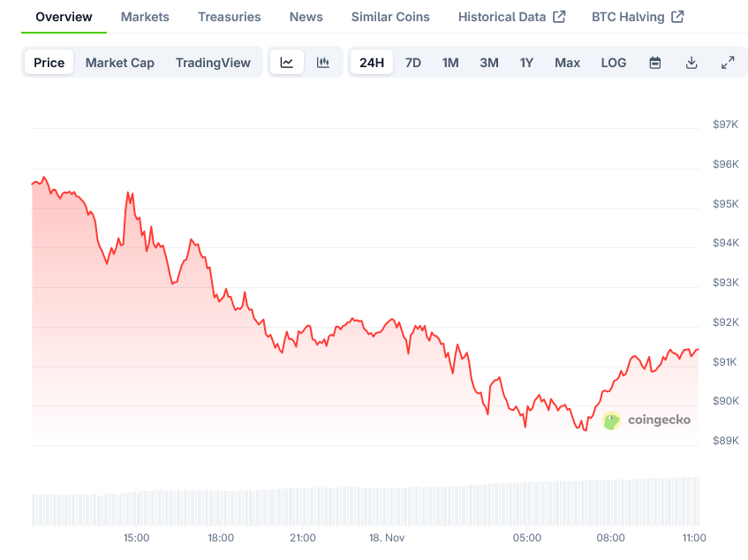
Task: Switch to line chart view
Action: [287, 63]
